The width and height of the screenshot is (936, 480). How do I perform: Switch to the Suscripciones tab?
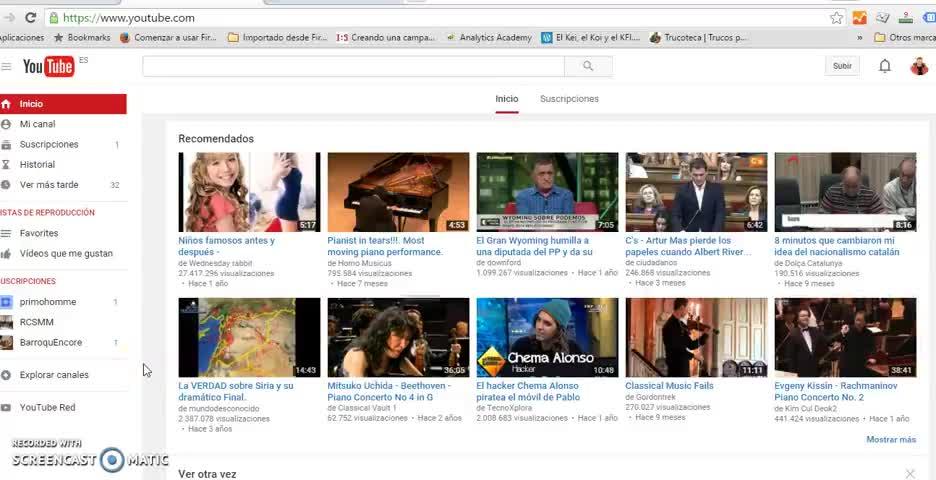coord(569,99)
